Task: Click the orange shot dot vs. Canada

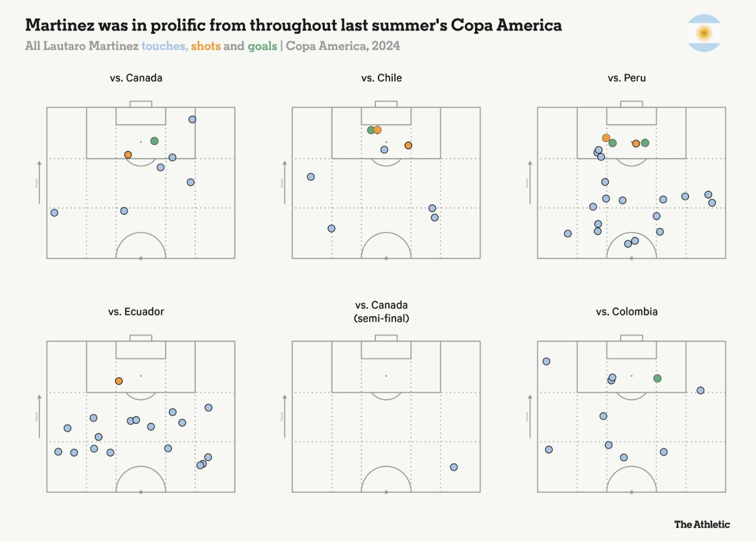Action: coord(128,155)
